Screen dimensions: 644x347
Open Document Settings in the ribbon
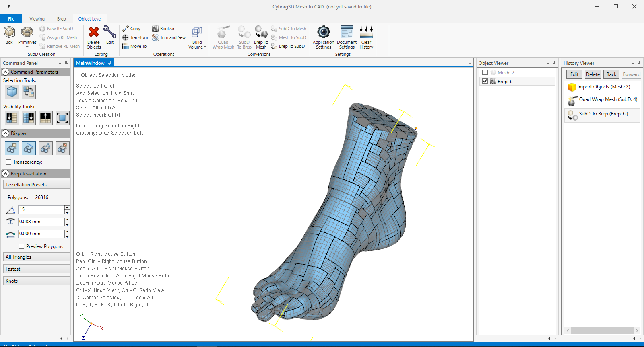click(347, 32)
